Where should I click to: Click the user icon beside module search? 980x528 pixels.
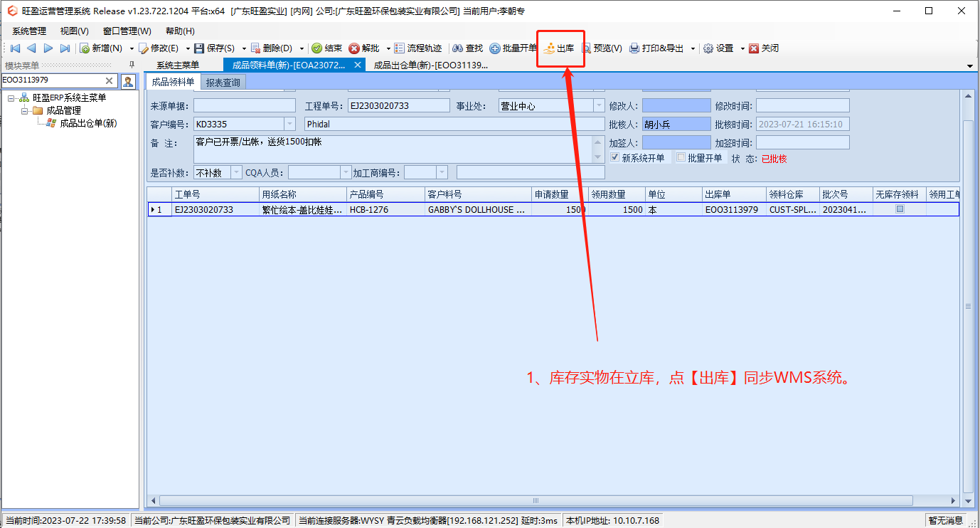(128, 80)
